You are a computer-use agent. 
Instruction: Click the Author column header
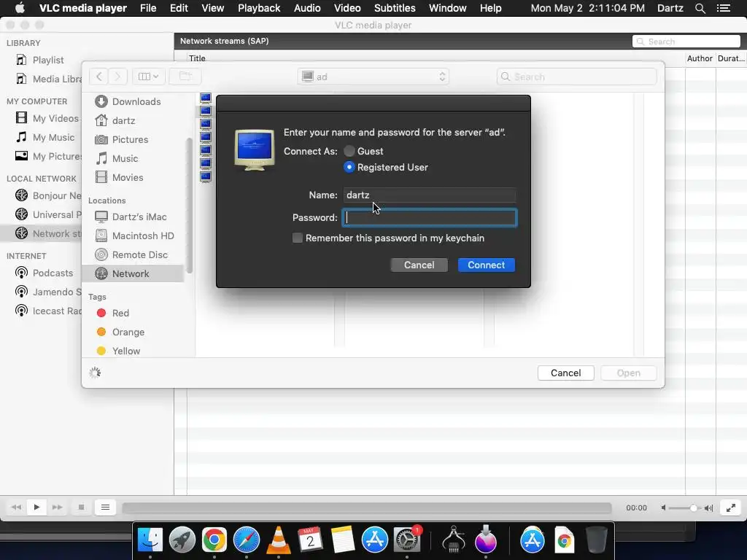(700, 58)
